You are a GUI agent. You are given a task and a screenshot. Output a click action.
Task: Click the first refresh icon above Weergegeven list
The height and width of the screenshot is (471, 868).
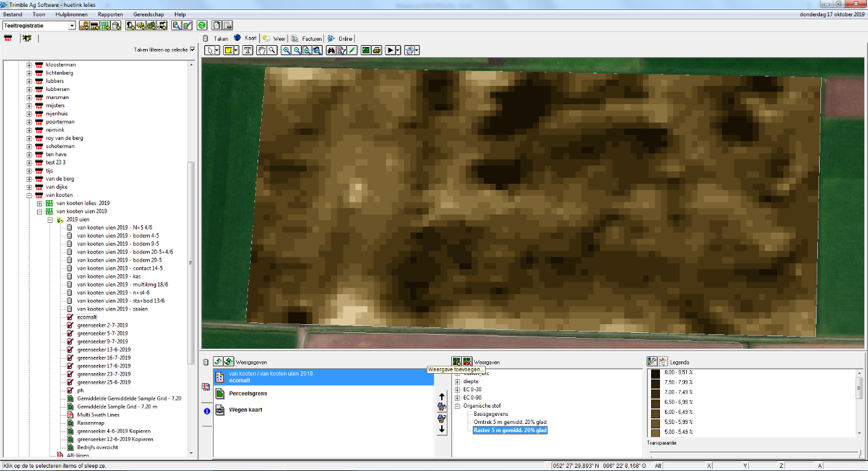click(217, 361)
